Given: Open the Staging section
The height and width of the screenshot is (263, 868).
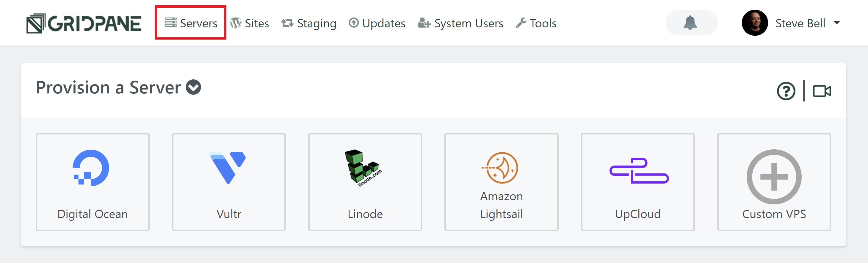Looking at the screenshot, I should pos(309,23).
